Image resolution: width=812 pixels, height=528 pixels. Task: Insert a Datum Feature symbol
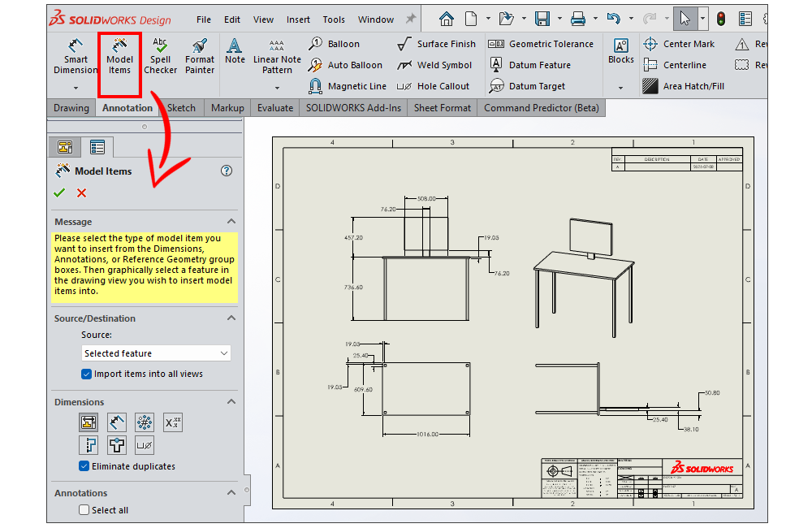pyautogui.click(x=529, y=65)
